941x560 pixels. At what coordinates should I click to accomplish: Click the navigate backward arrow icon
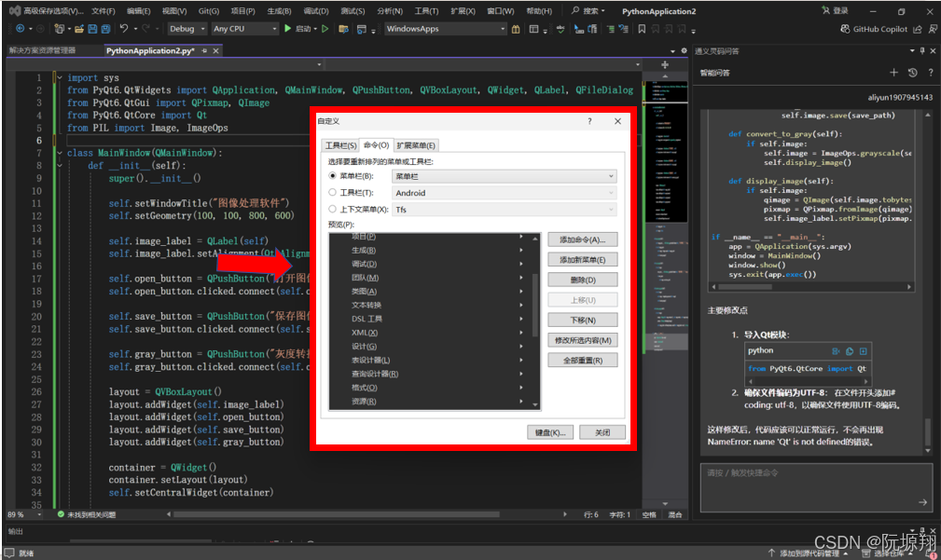click(x=20, y=29)
